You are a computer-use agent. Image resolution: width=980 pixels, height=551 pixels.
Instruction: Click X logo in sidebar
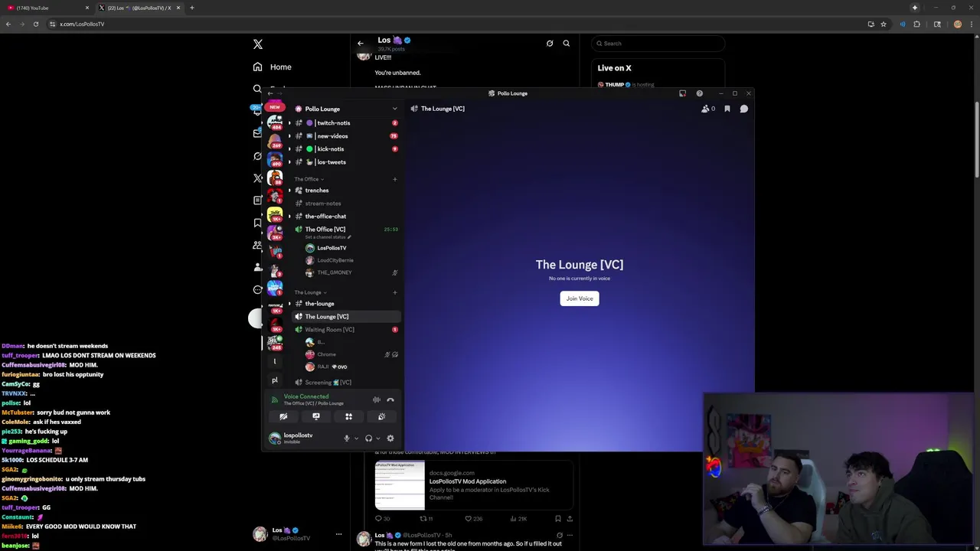click(x=258, y=44)
